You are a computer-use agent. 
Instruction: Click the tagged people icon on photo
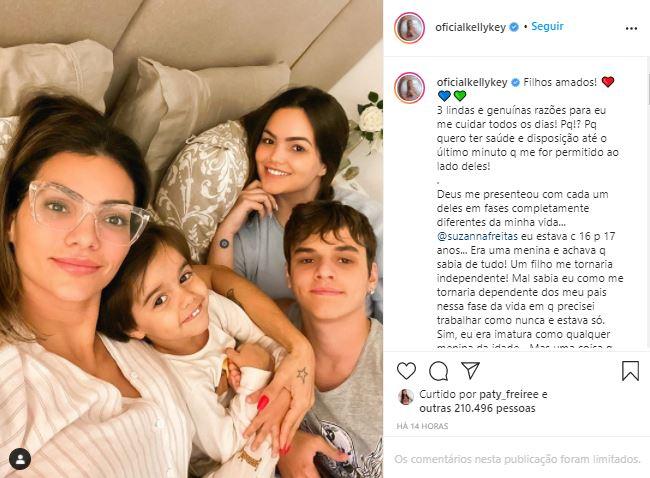coord(20,459)
